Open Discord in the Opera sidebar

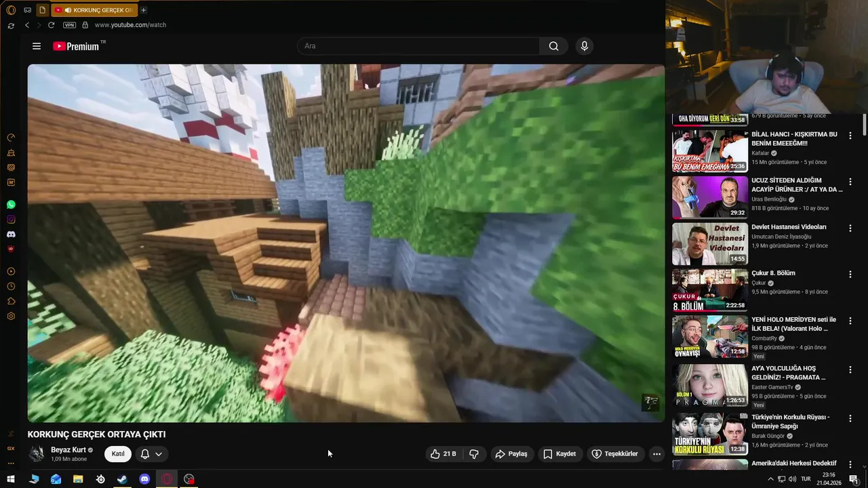pyautogui.click(x=11, y=235)
